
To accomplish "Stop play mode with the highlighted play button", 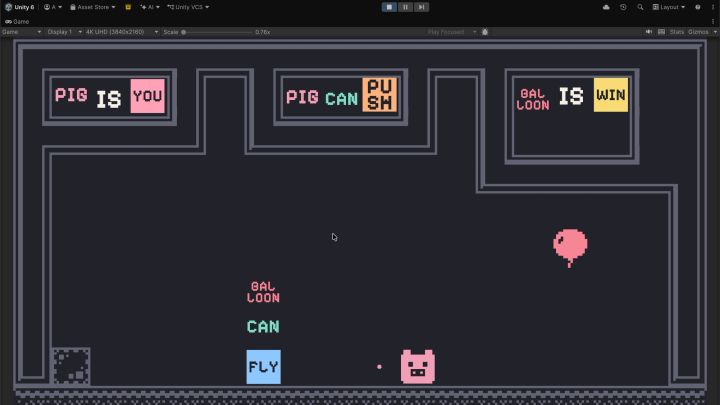I will click(x=389, y=7).
